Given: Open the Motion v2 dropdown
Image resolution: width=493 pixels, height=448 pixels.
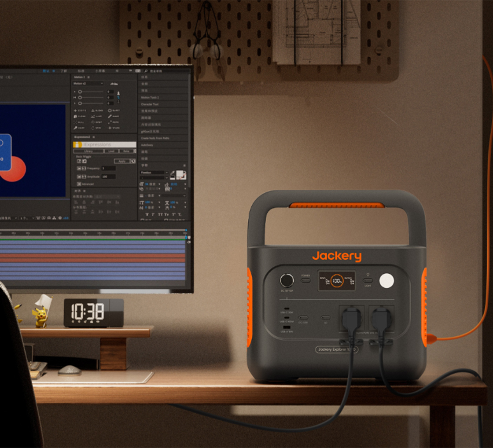Looking at the screenshot, I should 88,83.
